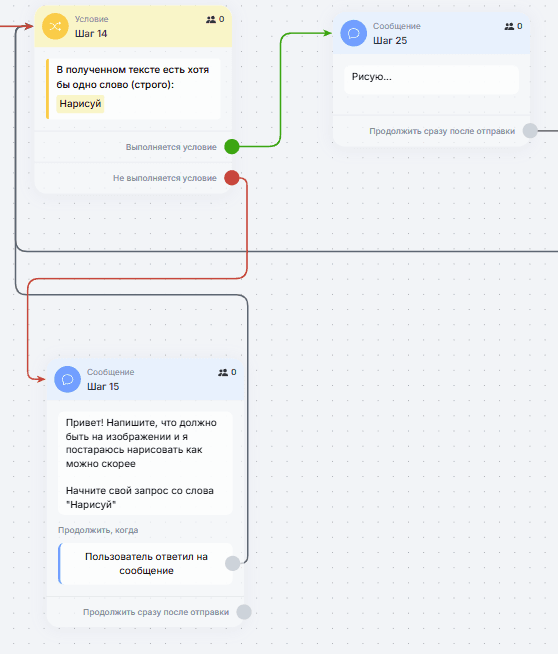558x654 pixels.
Task: Open the 'Шаг 25' message block title
Action: 390,40
